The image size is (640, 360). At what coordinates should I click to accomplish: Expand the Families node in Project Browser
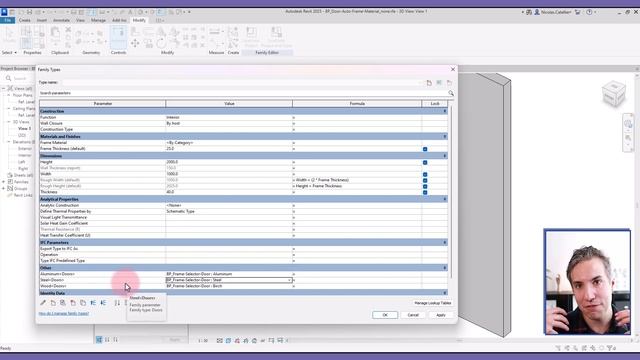(4, 182)
